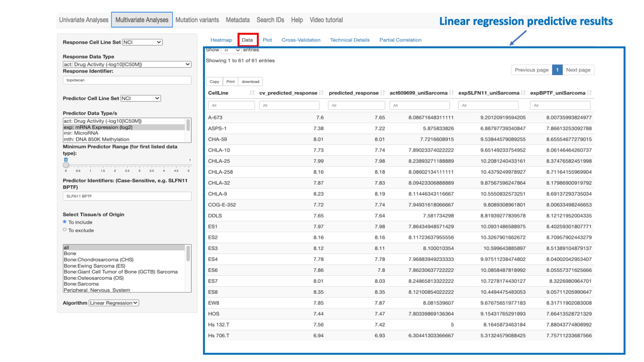Viewport: 644px width, 362px height.
Task: Sort the expSLFN11_uniSarcoma column
Action: pos(524,93)
